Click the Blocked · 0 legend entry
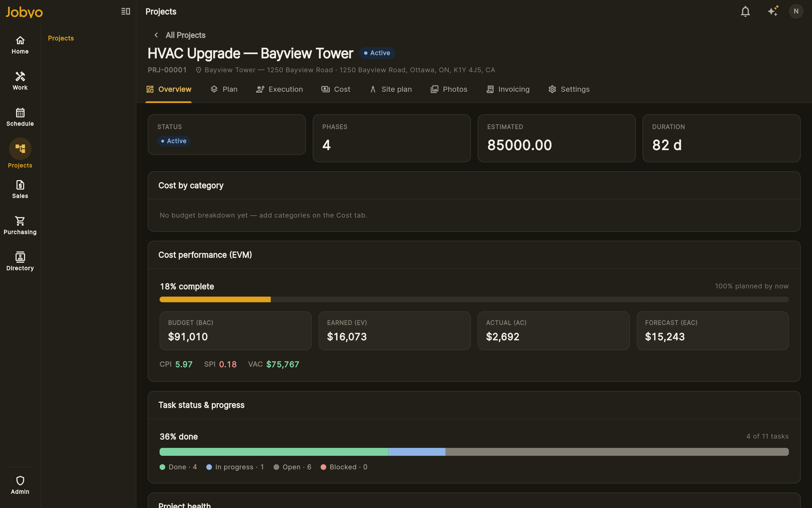 coord(344,467)
